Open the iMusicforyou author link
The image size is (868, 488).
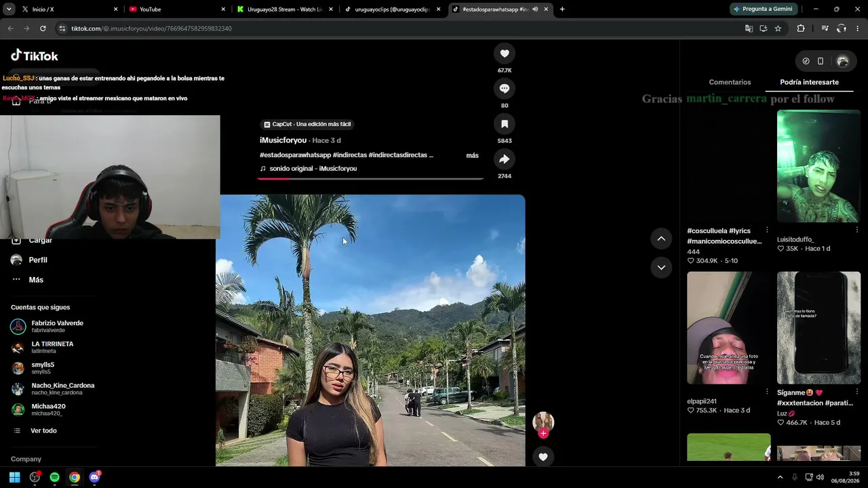(283, 140)
